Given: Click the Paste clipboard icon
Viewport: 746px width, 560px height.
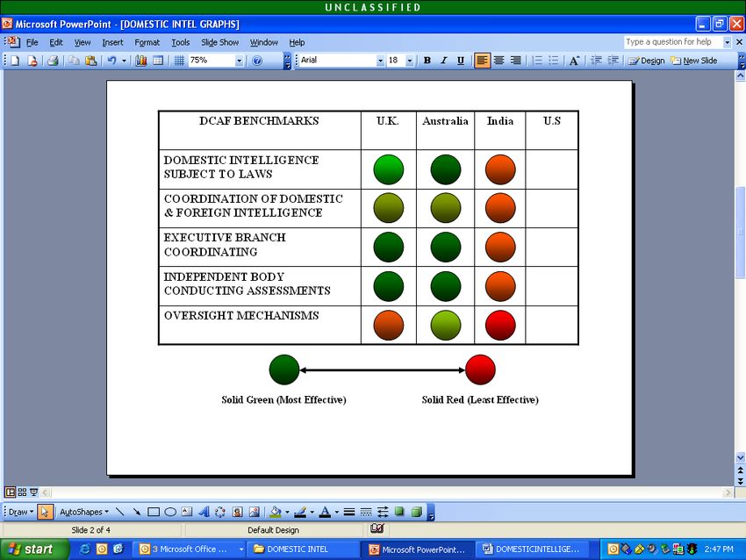Looking at the screenshot, I should (x=91, y=61).
